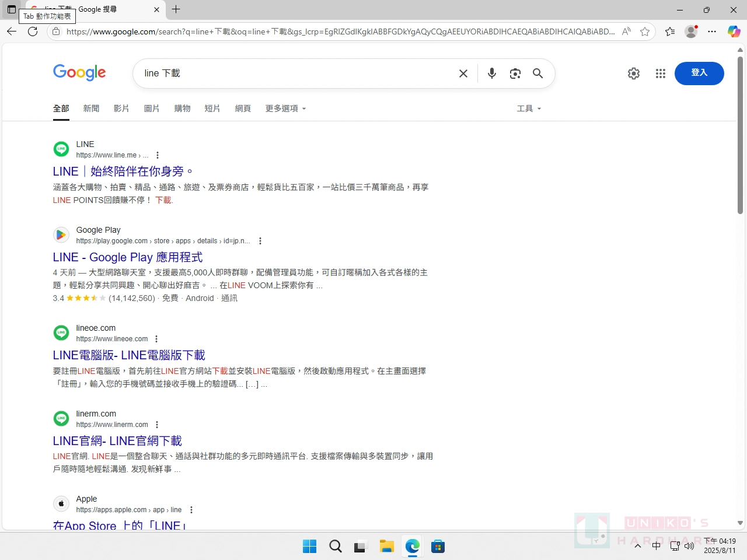Open more options for Apple result
Viewport: 747px width, 560px height.
(191, 510)
